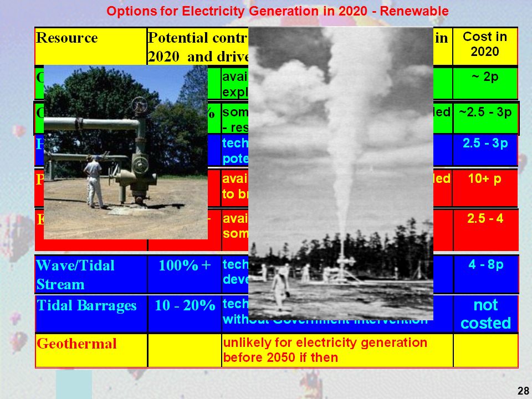Click the 'Tidal Barrages' resource cell

tap(91, 314)
